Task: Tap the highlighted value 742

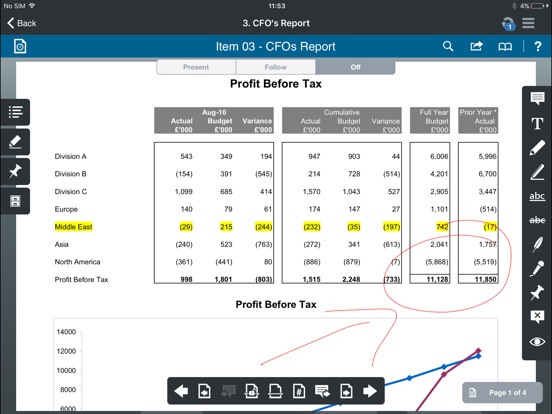Action: 442,227
